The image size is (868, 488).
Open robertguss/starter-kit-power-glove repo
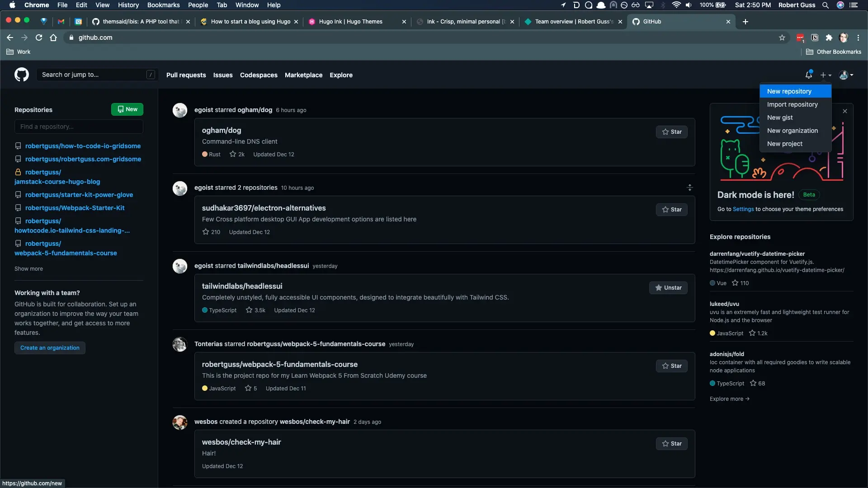pyautogui.click(x=79, y=195)
